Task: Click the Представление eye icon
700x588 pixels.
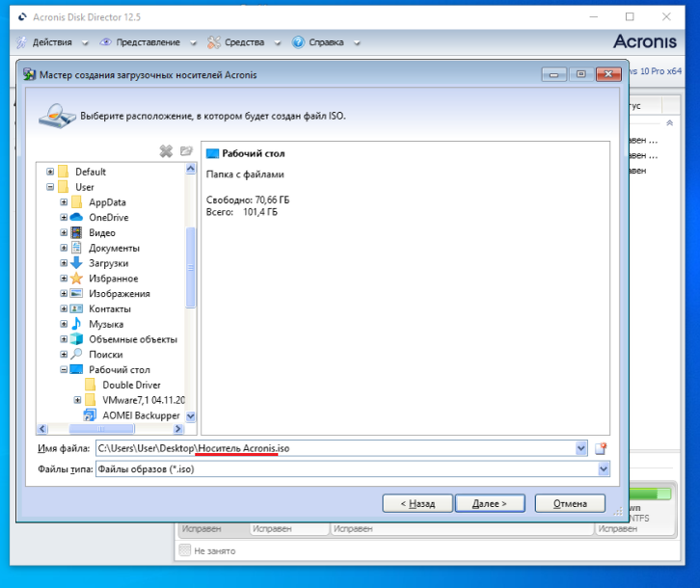Action: pyautogui.click(x=105, y=42)
